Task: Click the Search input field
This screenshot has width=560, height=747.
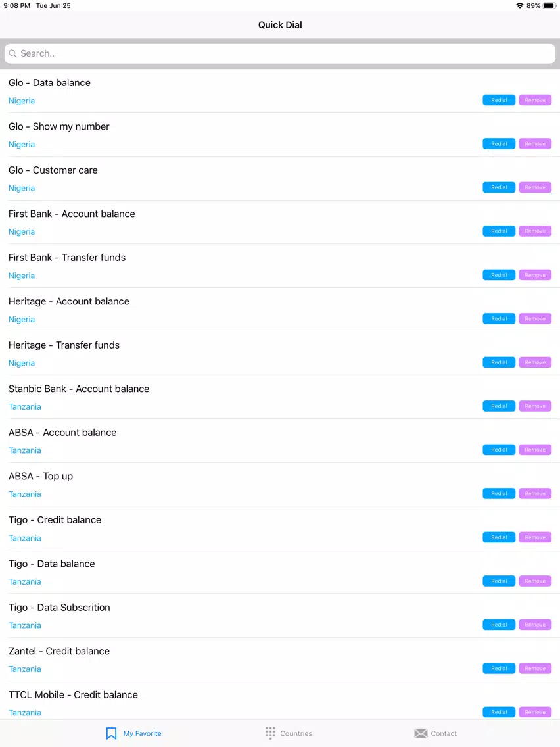Action: [280, 53]
